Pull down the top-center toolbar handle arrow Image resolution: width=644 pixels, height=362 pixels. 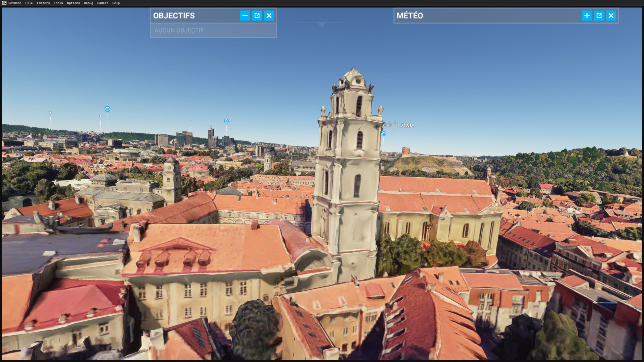point(321,25)
